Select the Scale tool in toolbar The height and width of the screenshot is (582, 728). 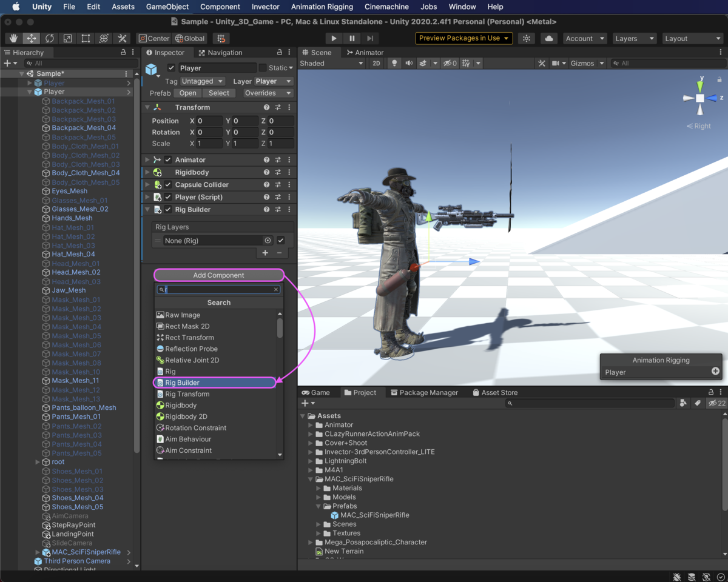click(x=68, y=38)
